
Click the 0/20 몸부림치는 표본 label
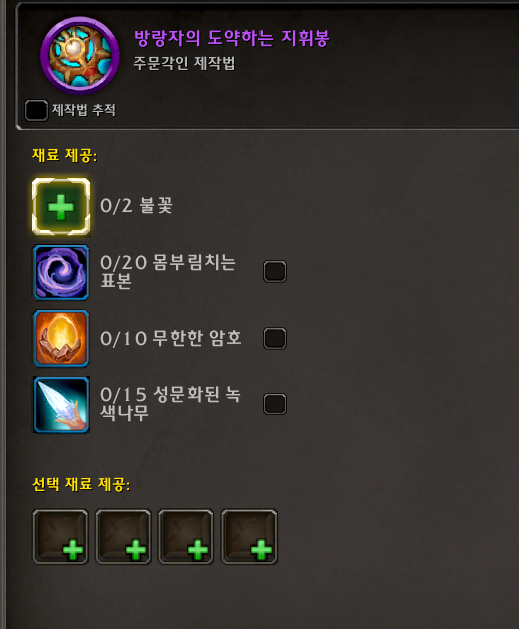(x=168, y=272)
